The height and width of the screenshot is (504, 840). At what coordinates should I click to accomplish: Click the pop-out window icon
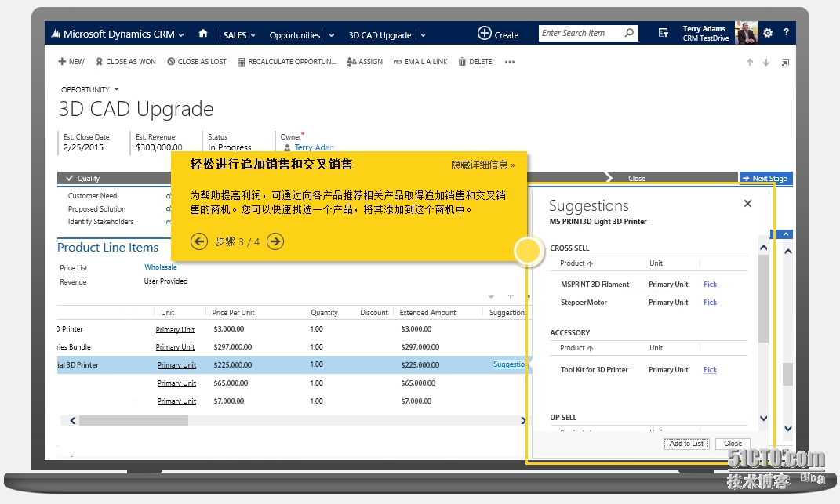click(x=785, y=63)
